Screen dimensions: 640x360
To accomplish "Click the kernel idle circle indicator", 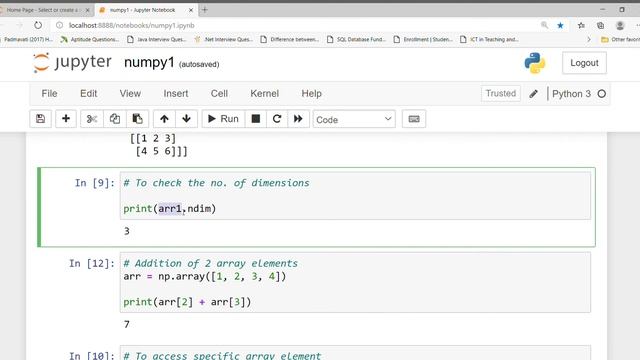I will pyautogui.click(x=602, y=94).
